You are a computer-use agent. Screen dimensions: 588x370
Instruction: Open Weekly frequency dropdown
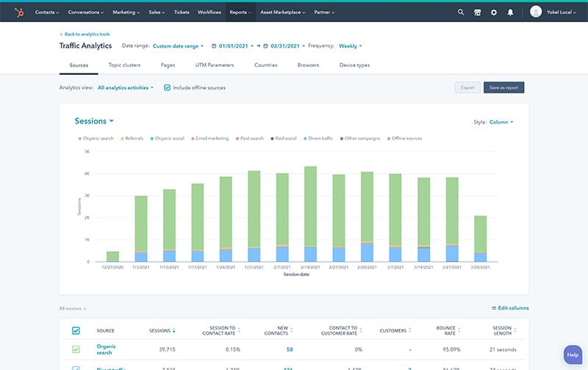click(351, 46)
